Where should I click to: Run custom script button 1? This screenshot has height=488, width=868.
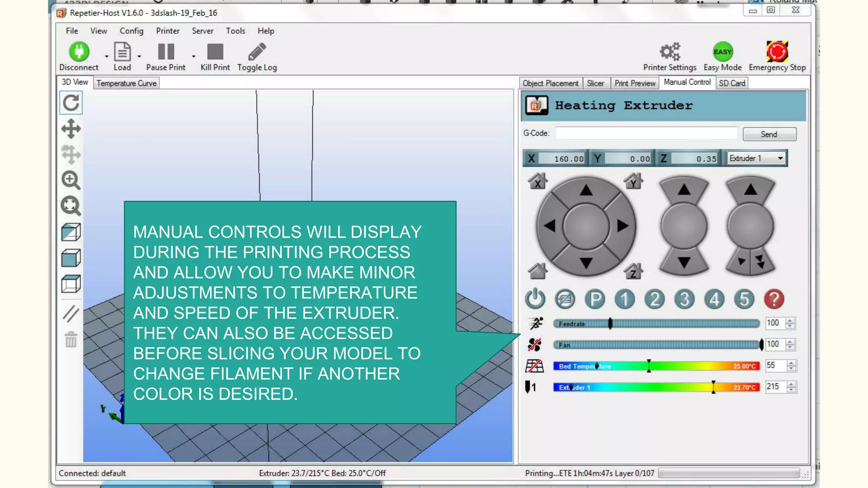[625, 299]
